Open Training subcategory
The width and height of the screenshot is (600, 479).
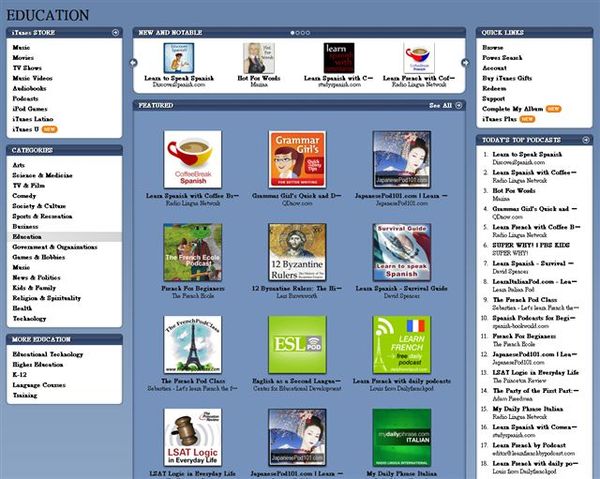(x=25, y=395)
